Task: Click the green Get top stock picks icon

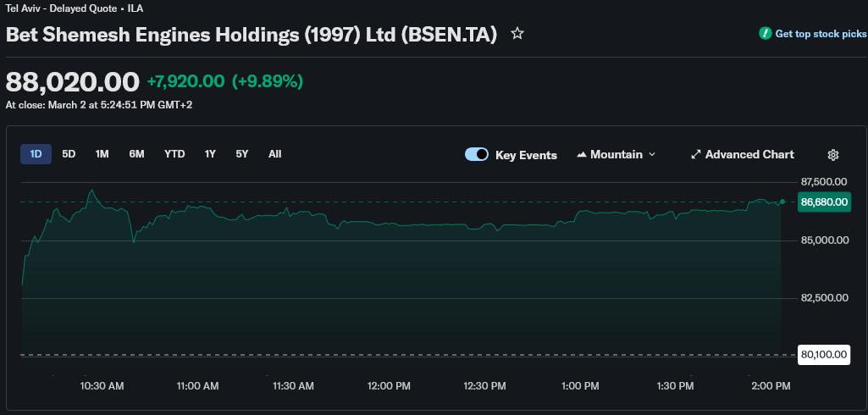Action: (x=765, y=34)
